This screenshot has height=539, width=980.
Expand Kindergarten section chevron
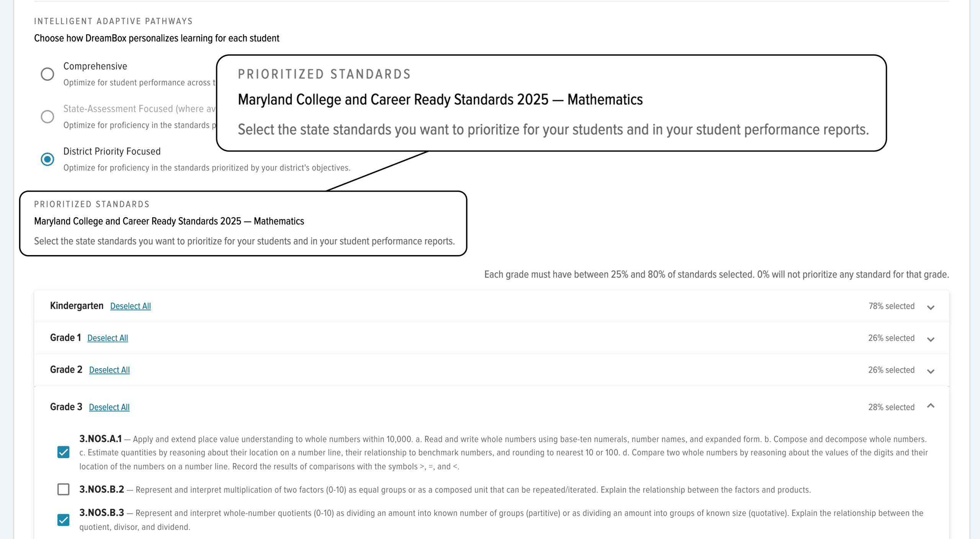[x=931, y=307]
